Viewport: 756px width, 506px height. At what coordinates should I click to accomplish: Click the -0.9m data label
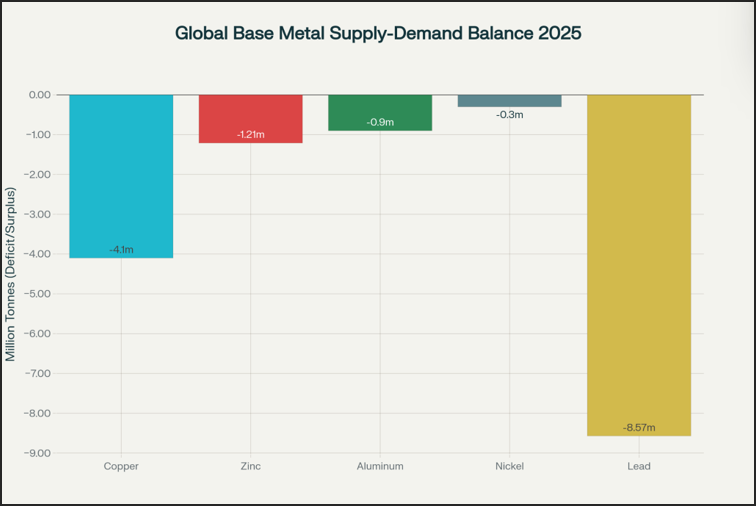point(380,122)
